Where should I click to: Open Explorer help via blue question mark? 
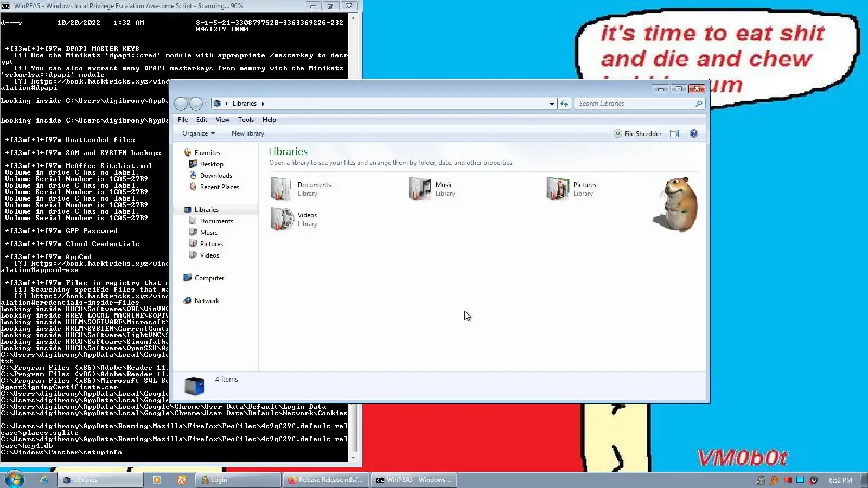click(x=693, y=133)
